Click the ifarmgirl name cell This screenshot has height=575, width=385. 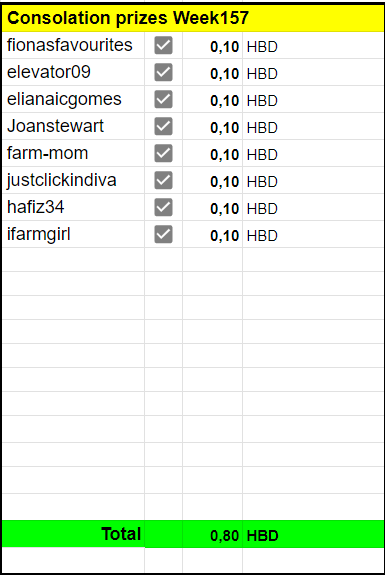(73, 234)
